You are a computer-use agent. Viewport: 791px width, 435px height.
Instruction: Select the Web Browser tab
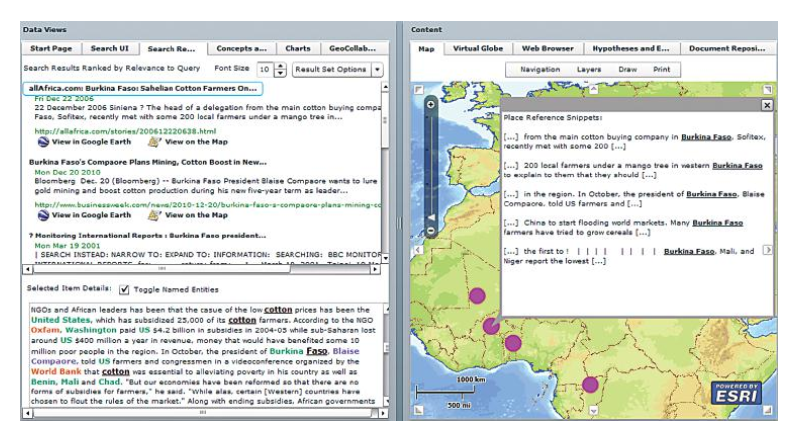548,48
